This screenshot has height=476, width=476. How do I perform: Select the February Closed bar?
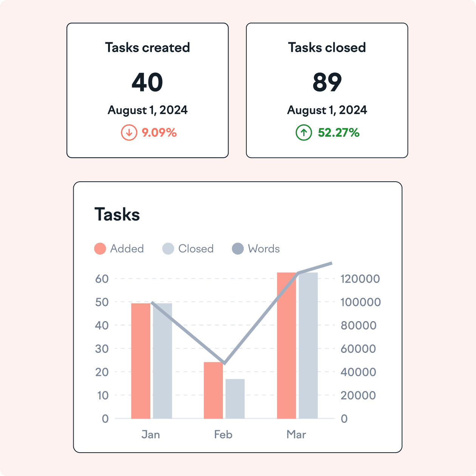(x=235, y=399)
